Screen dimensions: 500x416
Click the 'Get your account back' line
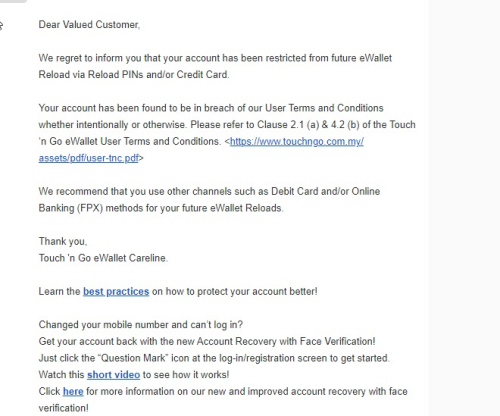tap(207, 341)
